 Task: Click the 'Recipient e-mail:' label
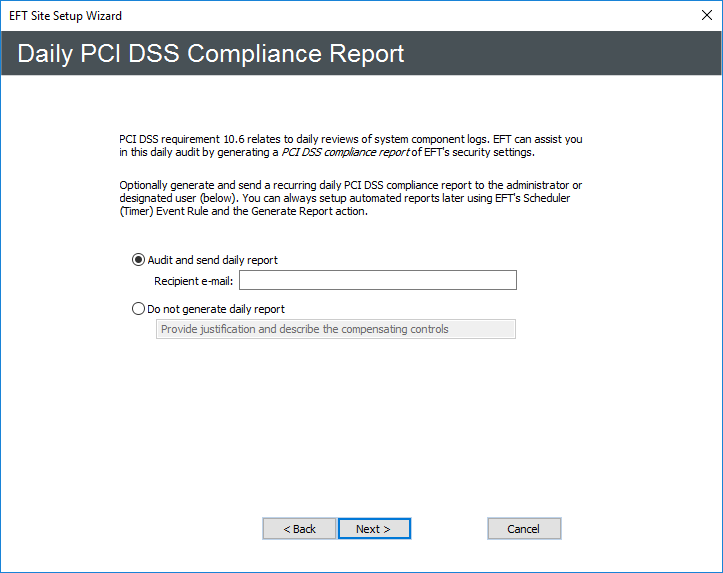point(193,281)
